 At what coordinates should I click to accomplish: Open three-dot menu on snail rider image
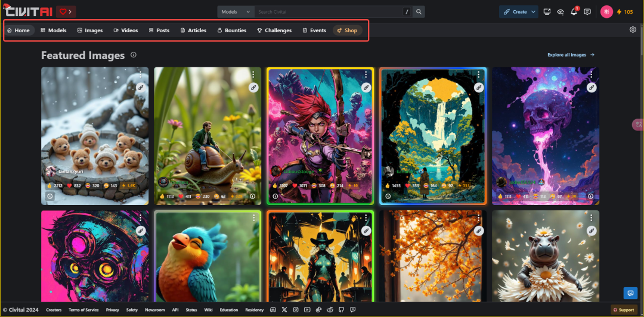tap(253, 75)
